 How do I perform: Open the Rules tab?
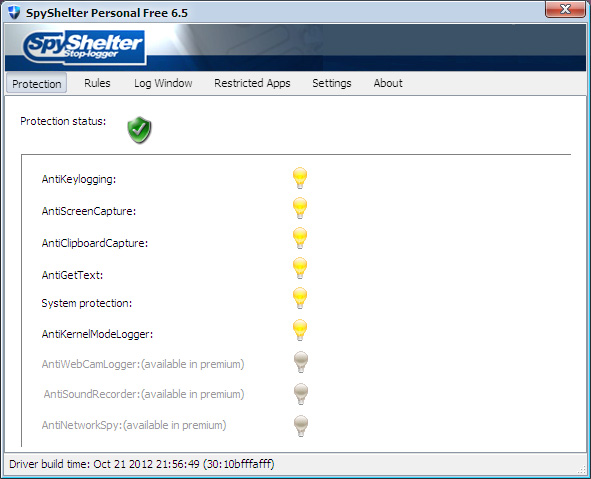click(97, 83)
